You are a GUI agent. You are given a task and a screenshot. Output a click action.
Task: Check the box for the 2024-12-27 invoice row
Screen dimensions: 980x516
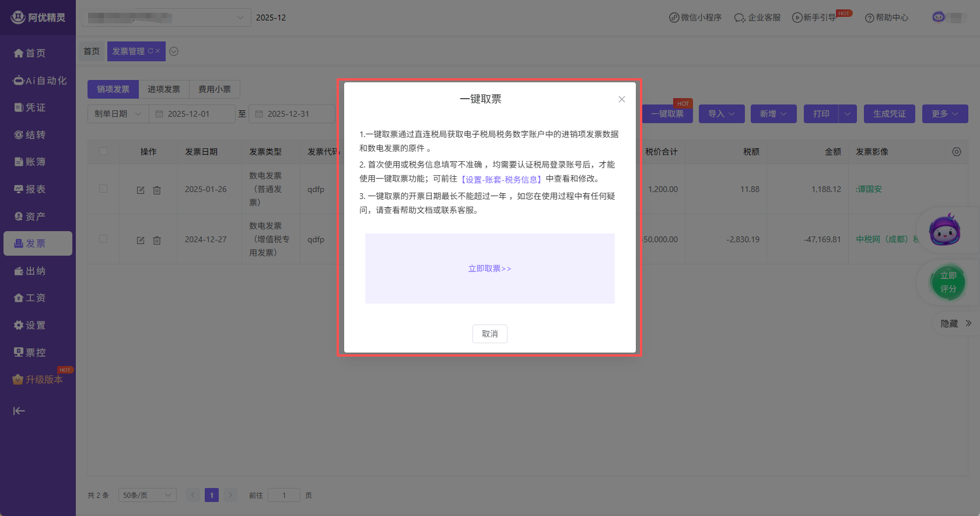point(103,239)
